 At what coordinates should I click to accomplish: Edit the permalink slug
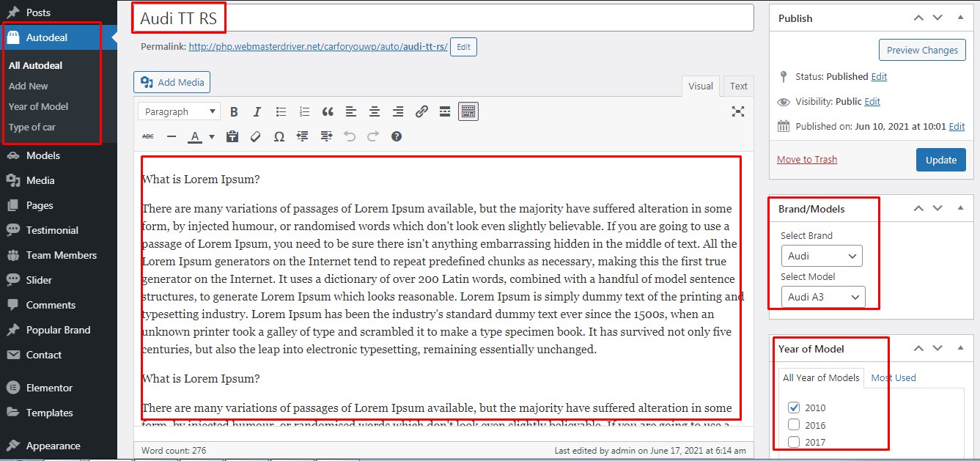pos(463,47)
